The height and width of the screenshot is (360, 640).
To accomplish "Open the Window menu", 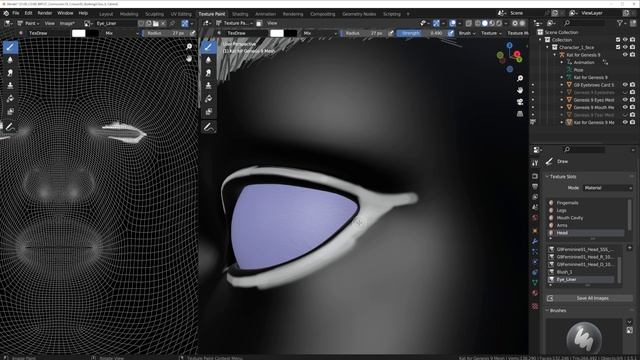I will coord(65,13).
